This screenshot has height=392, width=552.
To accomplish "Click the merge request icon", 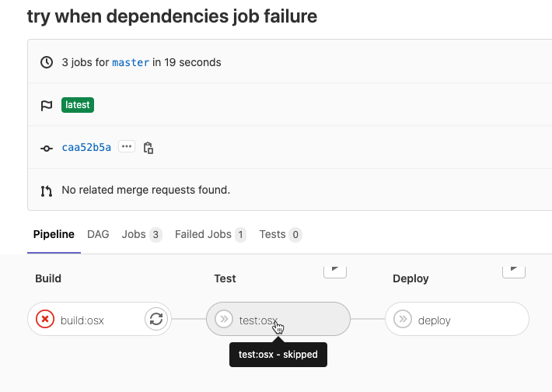I will coord(47,190).
